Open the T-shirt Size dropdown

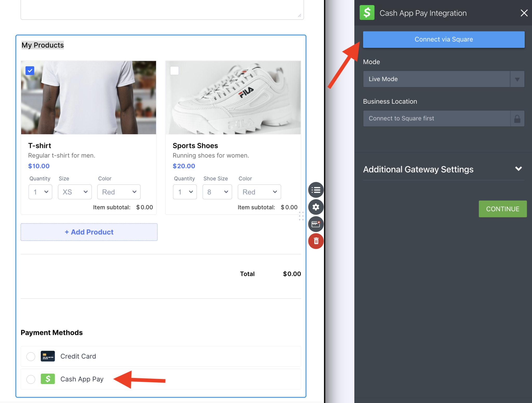coord(75,192)
